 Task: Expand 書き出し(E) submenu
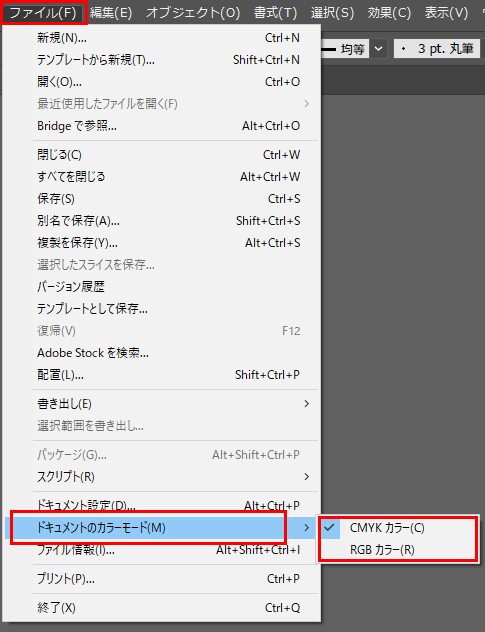pos(163,404)
